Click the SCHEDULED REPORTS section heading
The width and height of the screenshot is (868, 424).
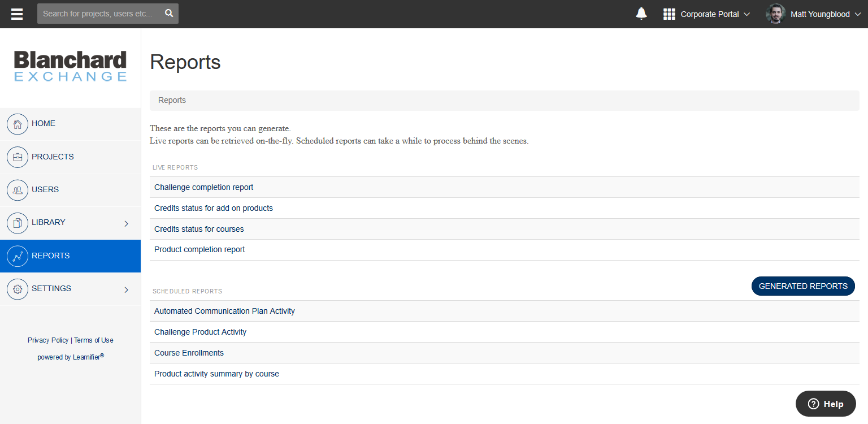pyautogui.click(x=188, y=292)
